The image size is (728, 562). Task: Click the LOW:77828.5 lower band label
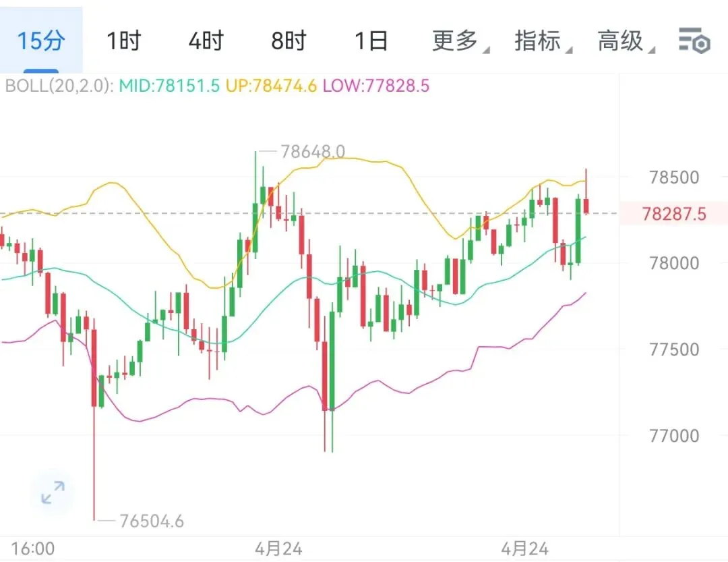pyautogui.click(x=375, y=86)
